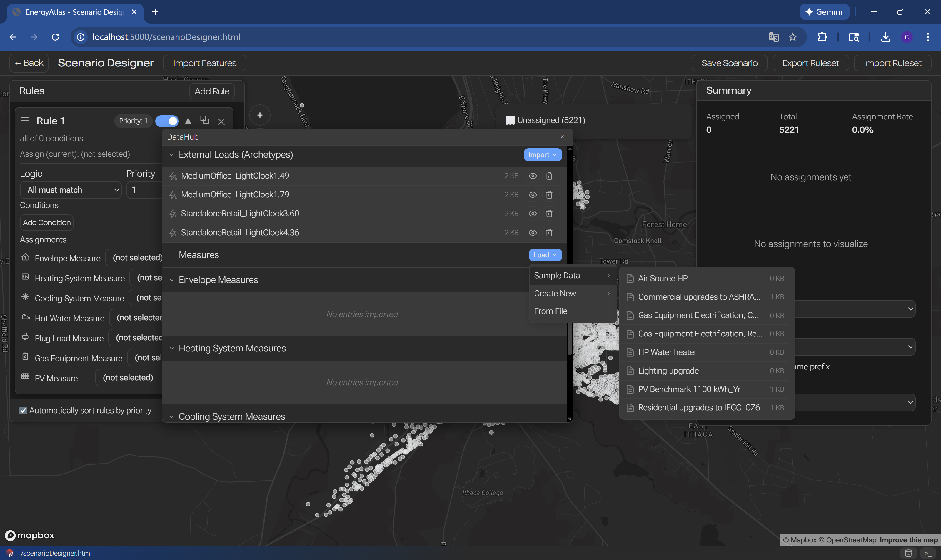The width and height of the screenshot is (941, 560).
Task: Click the Unassigned legend color swatch
Action: (x=510, y=120)
